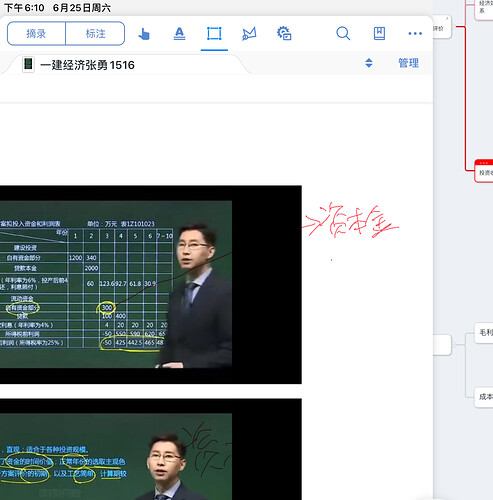Select the 毛利 mind map node
Screen dimensions: 493x500
coord(484,332)
